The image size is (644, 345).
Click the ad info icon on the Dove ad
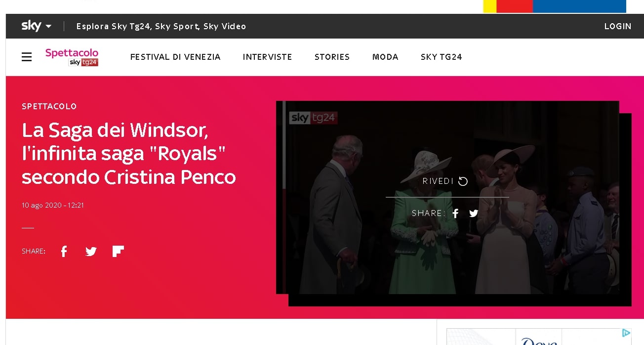coord(626,333)
